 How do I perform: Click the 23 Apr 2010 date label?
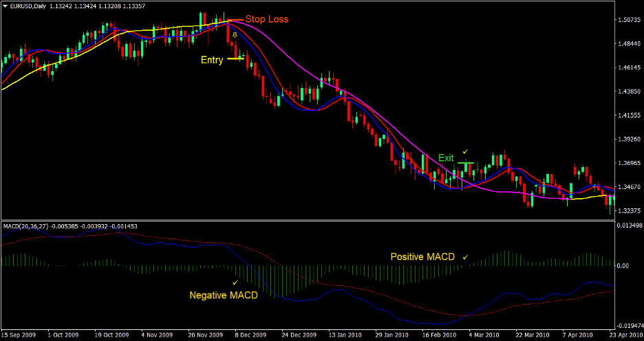[x=625, y=335]
